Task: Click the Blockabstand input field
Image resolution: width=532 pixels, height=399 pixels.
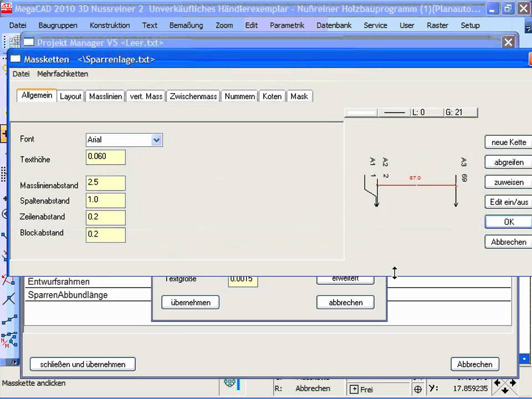Action: click(x=105, y=235)
